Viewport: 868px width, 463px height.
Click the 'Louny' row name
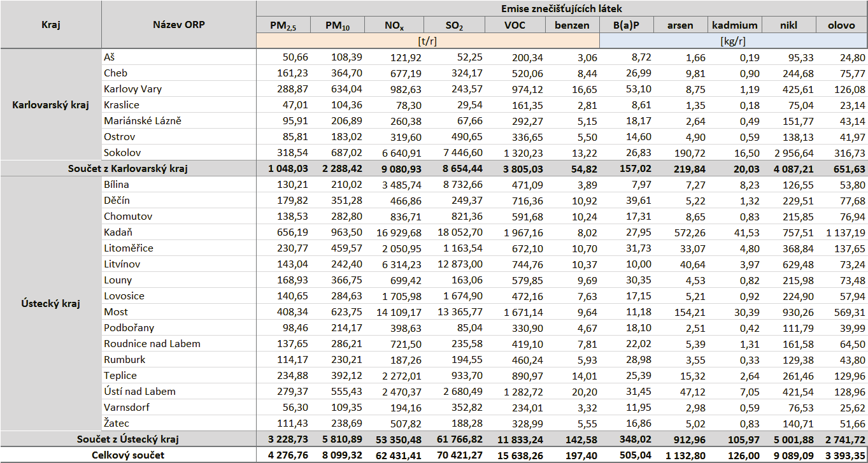tap(118, 280)
